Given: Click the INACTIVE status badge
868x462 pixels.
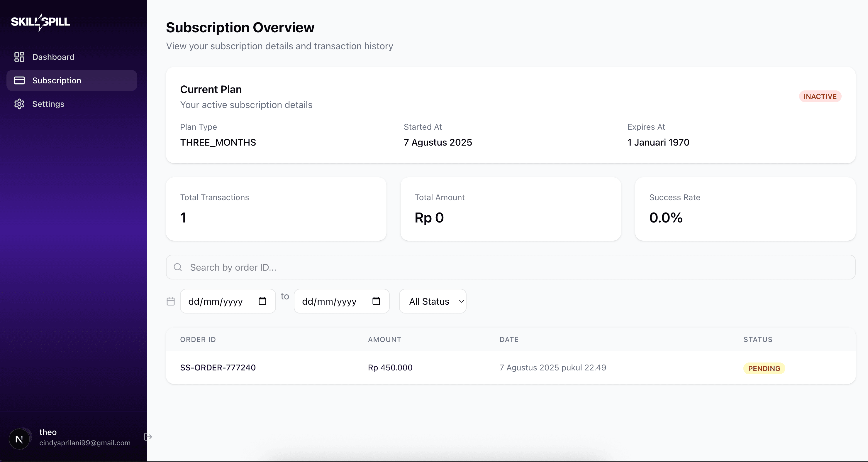Looking at the screenshot, I should (820, 97).
